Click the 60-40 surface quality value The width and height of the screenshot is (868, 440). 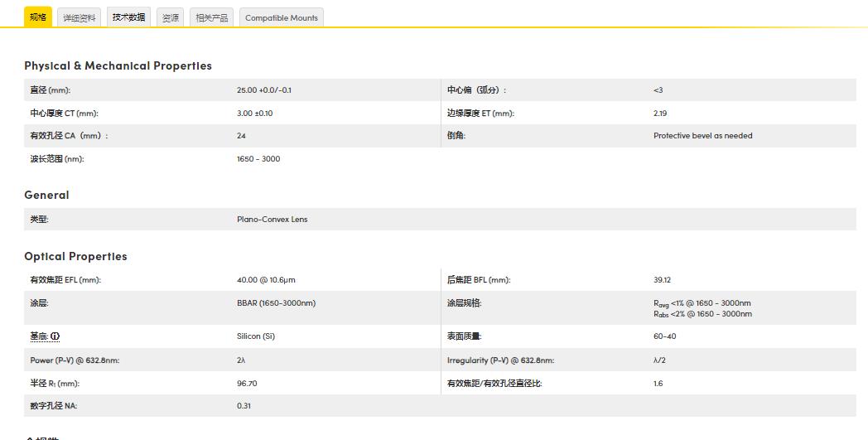click(664, 336)
